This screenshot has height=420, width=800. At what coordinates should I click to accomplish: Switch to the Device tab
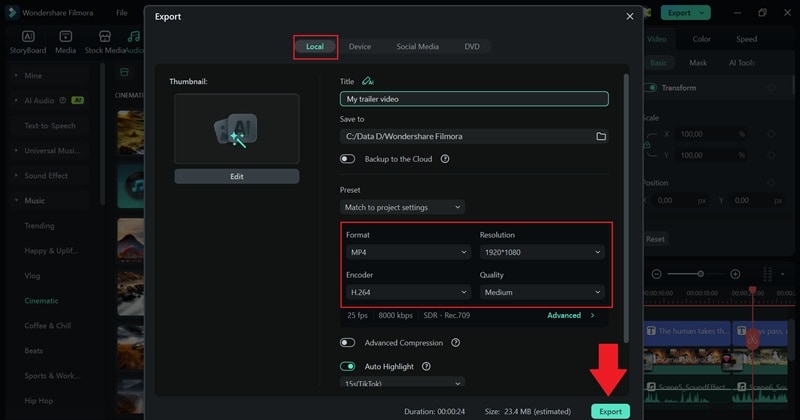[360, 46]
